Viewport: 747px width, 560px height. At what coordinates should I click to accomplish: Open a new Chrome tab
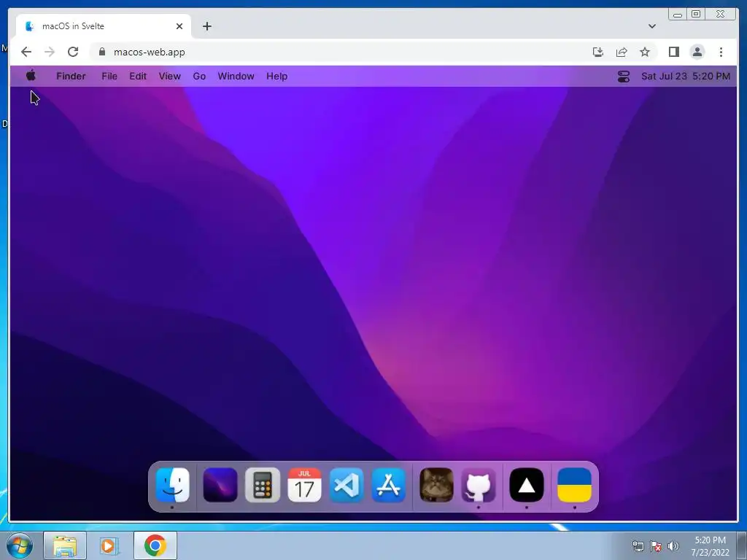point(206,26)
